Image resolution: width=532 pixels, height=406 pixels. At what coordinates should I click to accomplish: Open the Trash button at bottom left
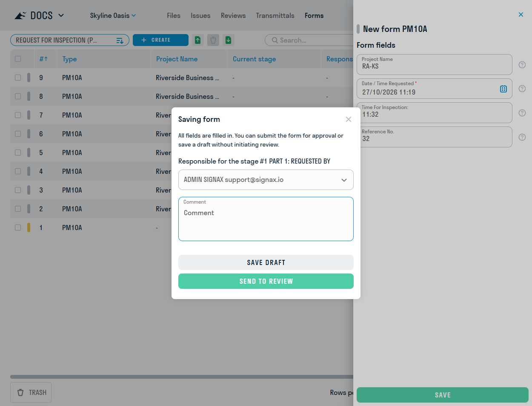pos(31,392)
